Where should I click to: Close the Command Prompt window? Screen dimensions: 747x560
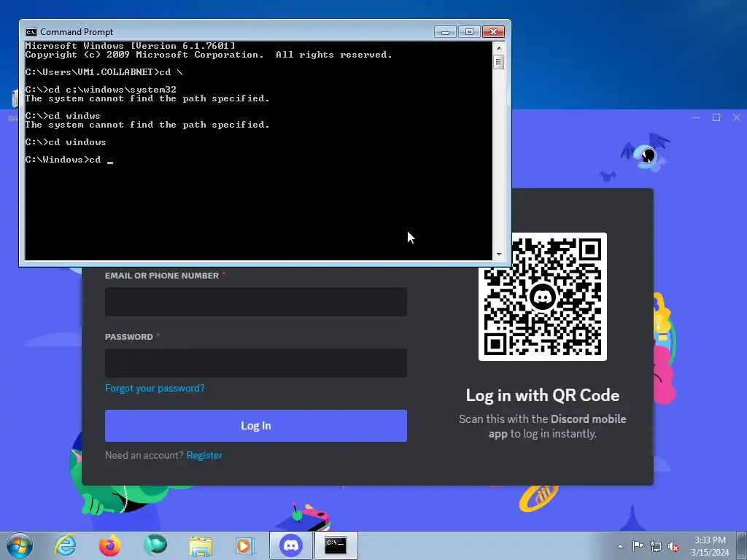pos(494,32)
